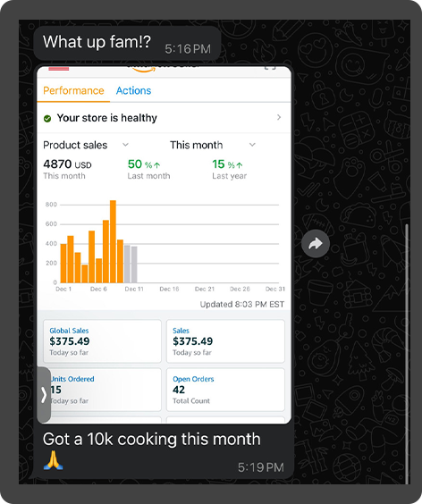
Task: Click the tallest orange bar in chart
Action: 113,241
